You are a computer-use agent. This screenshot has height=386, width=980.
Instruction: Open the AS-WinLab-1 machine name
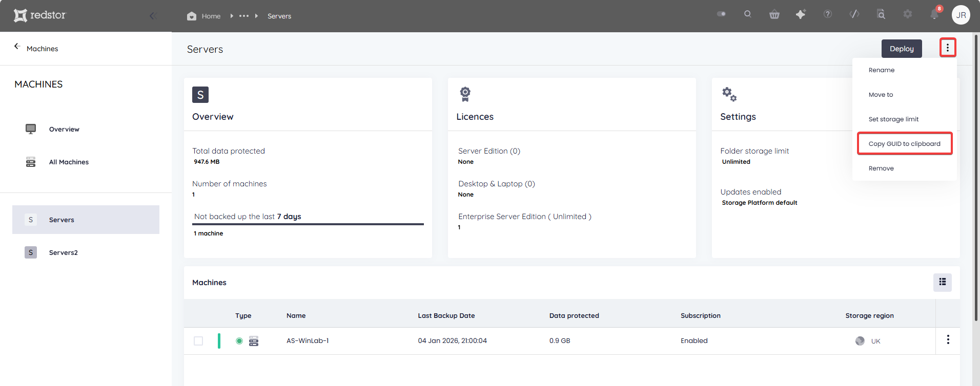tap(308, 341)
